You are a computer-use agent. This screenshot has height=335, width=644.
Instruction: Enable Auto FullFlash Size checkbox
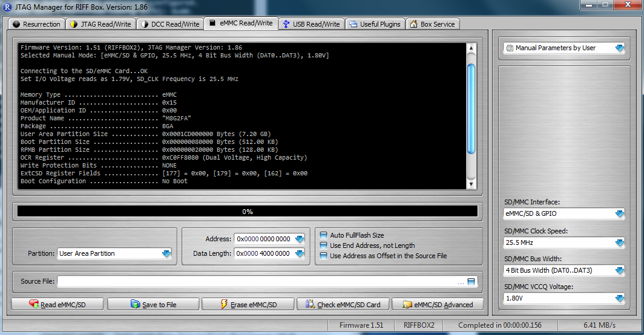pyautogui.click(x=324, y=235)
